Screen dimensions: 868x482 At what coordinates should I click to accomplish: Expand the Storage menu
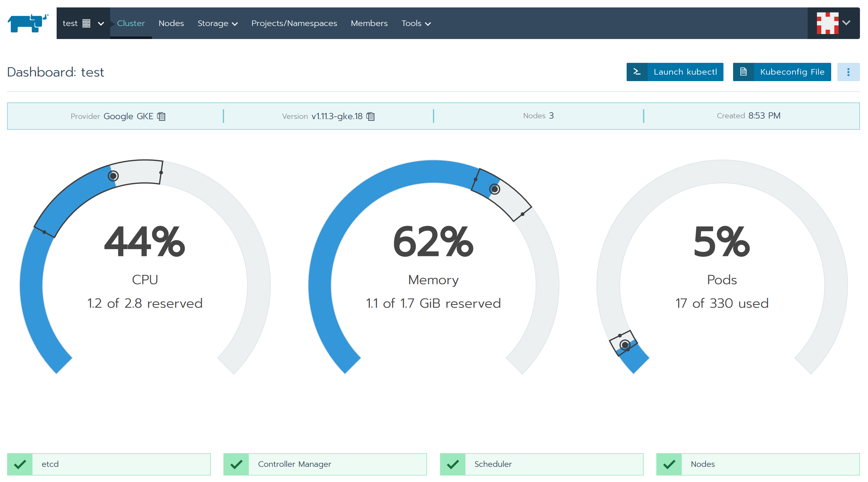pos(217,23)
